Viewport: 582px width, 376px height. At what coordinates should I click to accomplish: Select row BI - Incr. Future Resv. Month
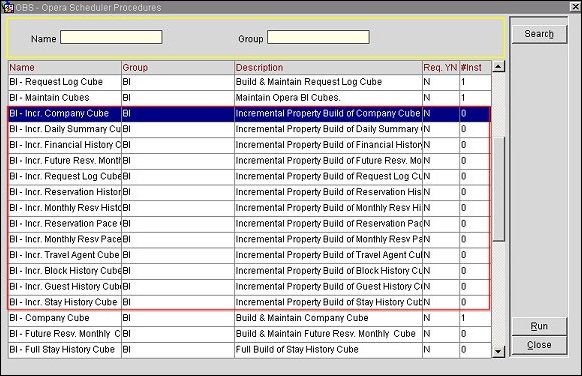(250, 161)
